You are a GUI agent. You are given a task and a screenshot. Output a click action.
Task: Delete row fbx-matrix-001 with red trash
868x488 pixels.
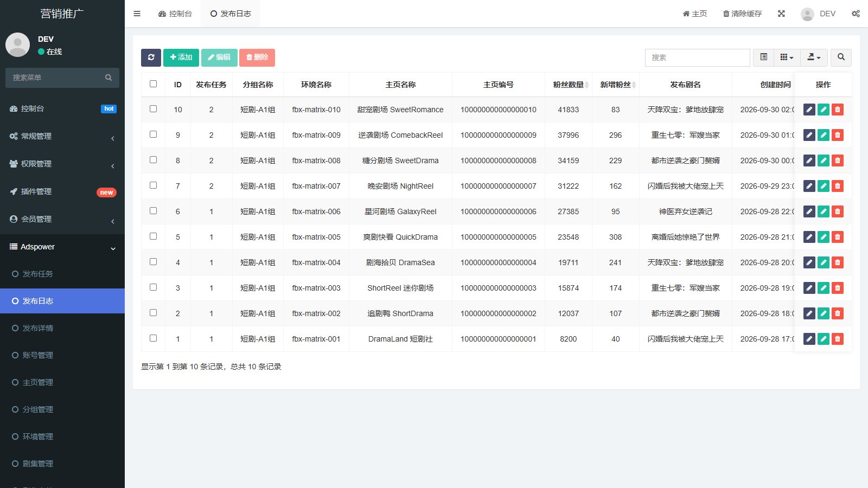point(838,339)
